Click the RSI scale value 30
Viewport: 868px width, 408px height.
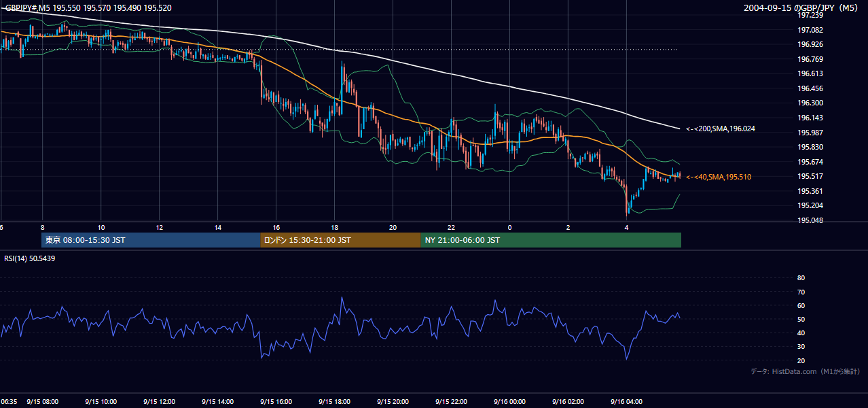(801, 347)
